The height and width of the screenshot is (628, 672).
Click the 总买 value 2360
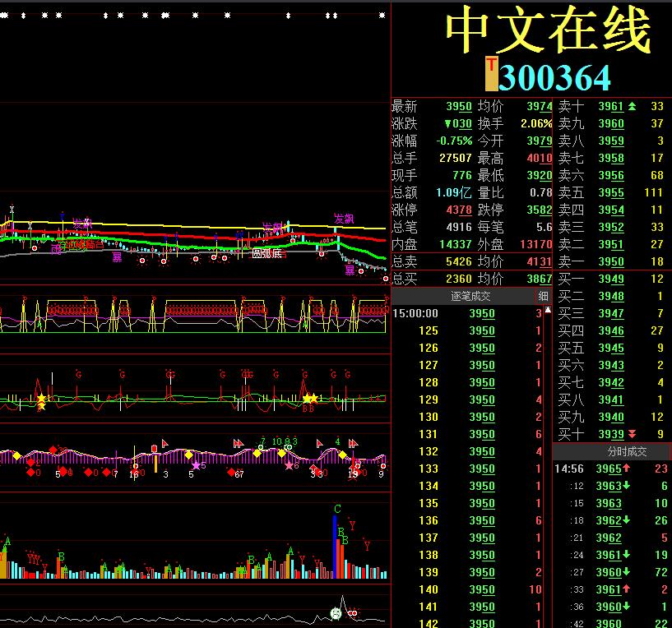click(459, 279)
